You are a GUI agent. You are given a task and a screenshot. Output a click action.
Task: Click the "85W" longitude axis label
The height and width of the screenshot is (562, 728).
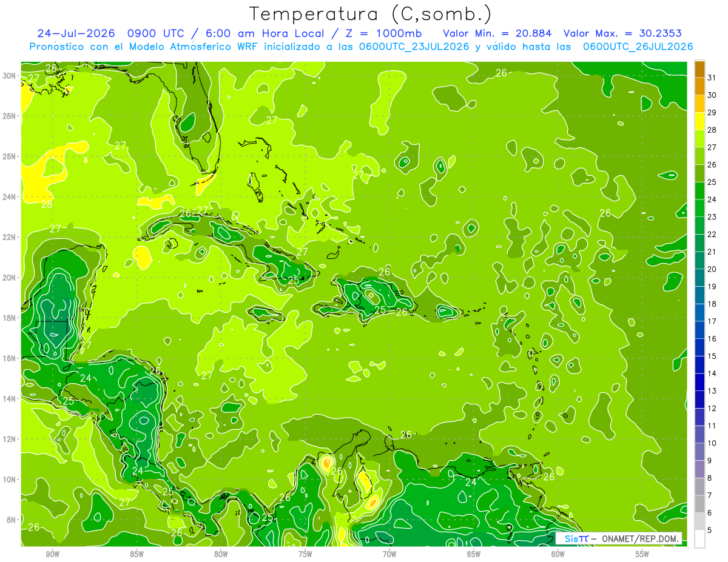click(136, 554)
